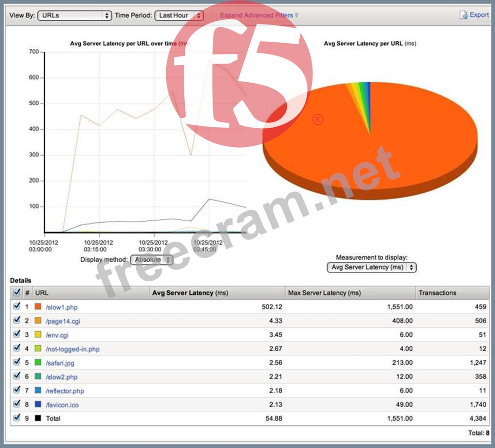Click the 459 transactions value

click(x=480, y=307)
